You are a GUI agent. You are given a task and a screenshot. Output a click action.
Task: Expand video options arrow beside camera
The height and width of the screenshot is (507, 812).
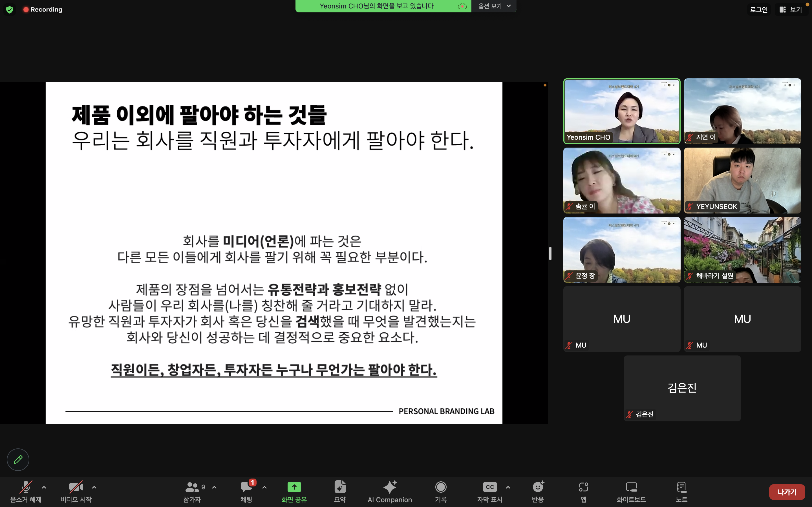click(94, 487)
